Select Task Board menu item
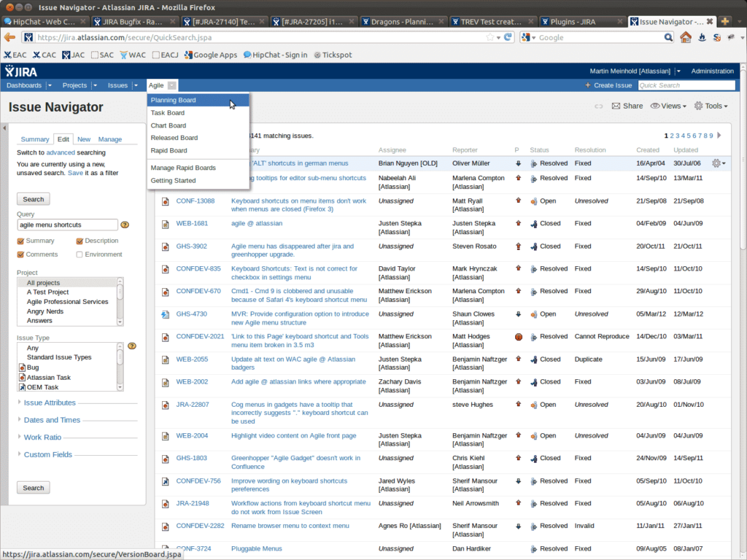Viewport: 747px width, 560px height. (198, 113)
